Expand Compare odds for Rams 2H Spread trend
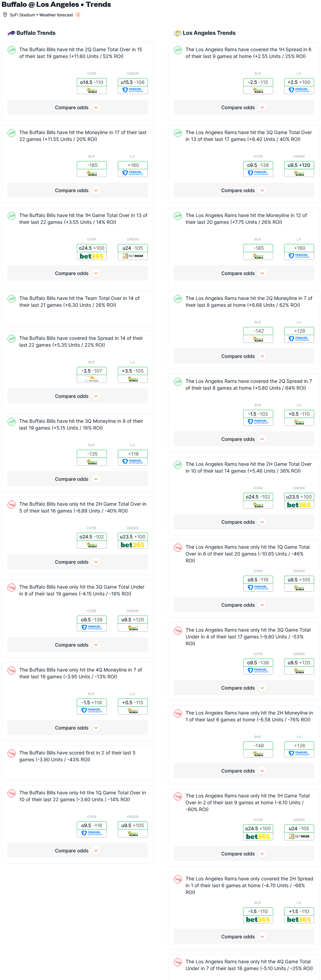This screenshot has height=980, width=321. click(x=244, y=936)
